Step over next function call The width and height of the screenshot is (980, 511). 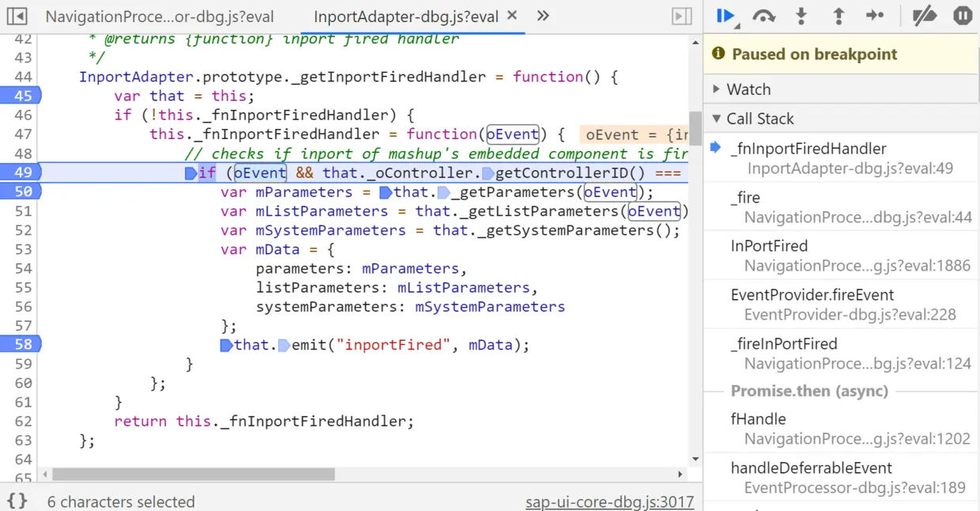click(763, 16)
